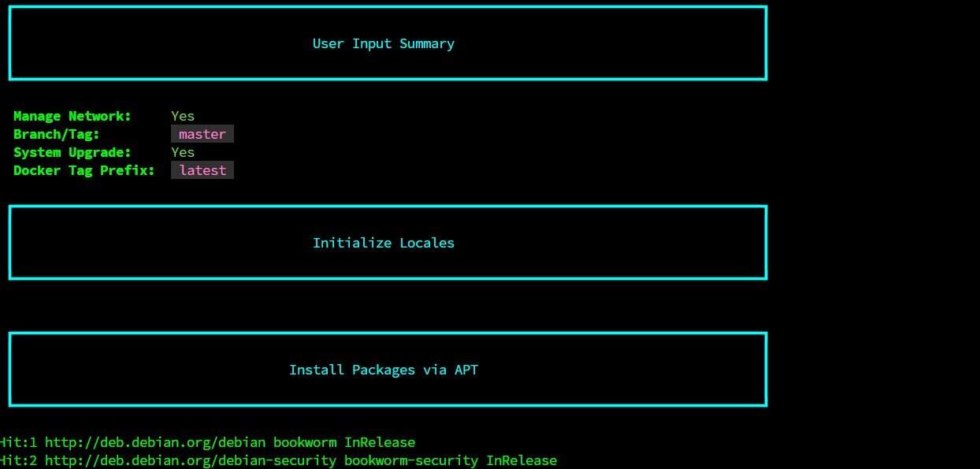Click the Manage Network label
Image resolution: width=980 pixels, height=469 pixels.
[72, 115]
